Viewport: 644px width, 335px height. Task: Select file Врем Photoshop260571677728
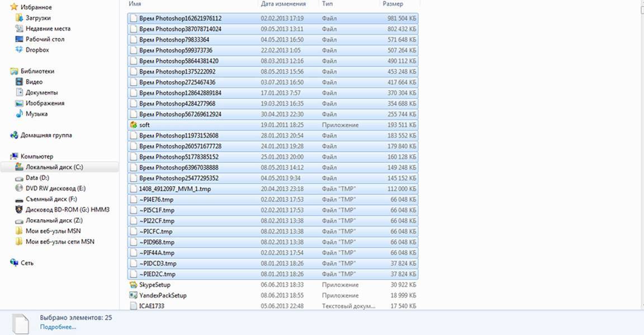[x=273, y=146]
